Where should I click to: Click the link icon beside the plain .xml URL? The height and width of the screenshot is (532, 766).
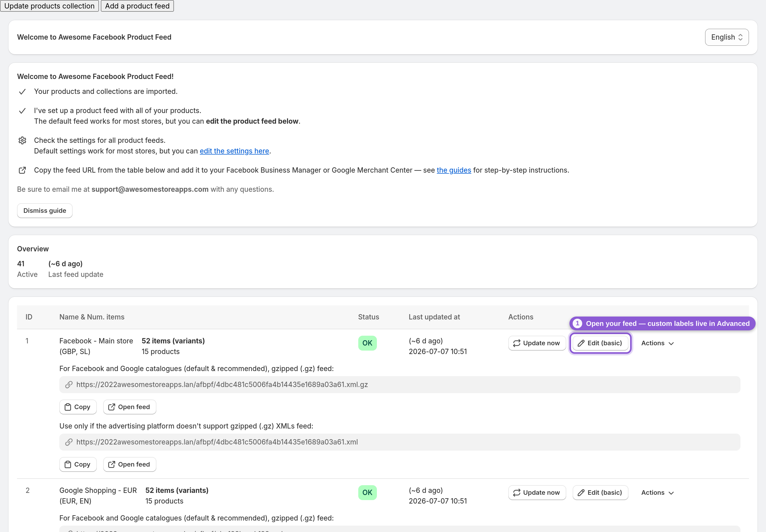(69, 442)
